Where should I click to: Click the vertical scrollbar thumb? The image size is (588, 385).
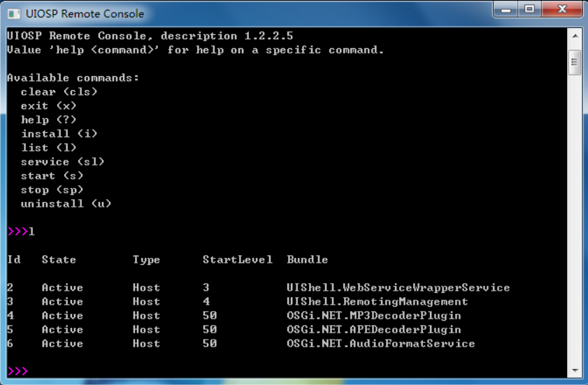(575, 63)
